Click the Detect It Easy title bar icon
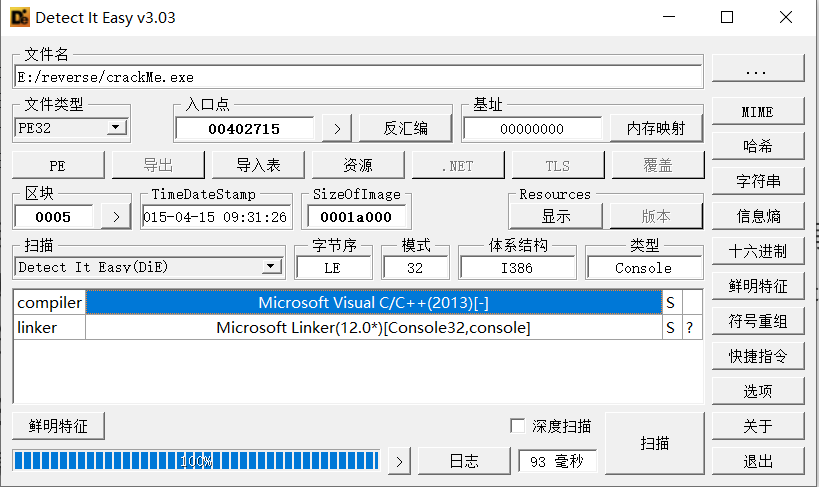 20,17
